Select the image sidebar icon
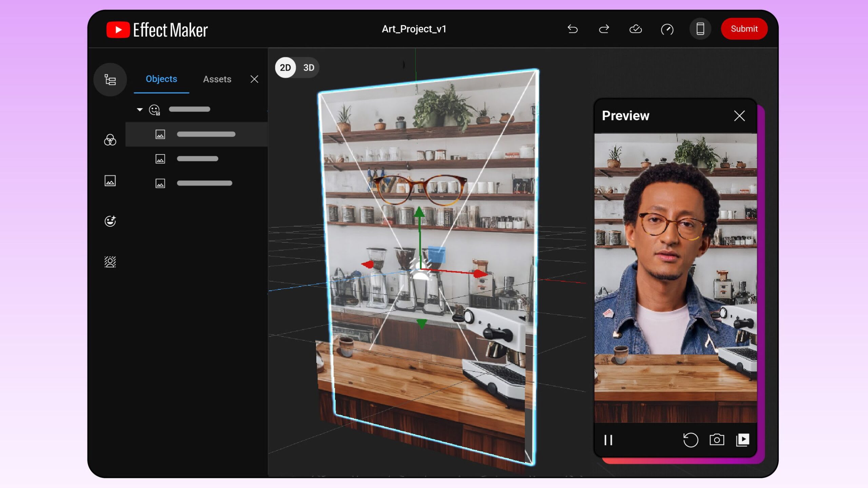The height and width of the screenshot is (488, 868). 110,181
